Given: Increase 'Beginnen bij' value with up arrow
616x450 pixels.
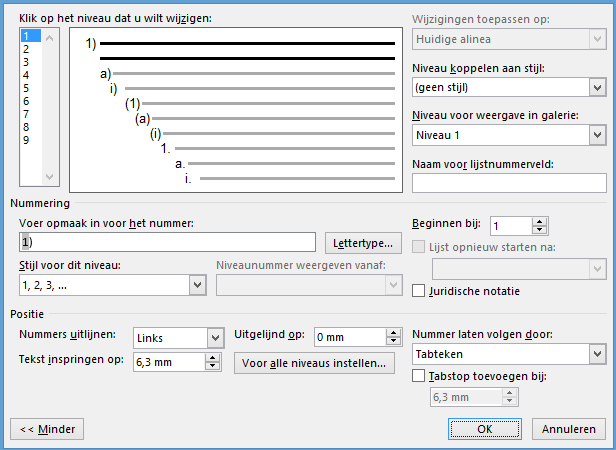Looking at the screenshot, I should (x=540, y=221).
